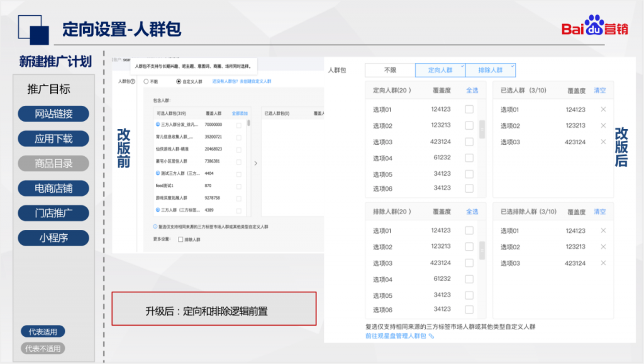Click the 门店推广 button
Viewport: 644px width, 364px height.
tap(53, 213)
